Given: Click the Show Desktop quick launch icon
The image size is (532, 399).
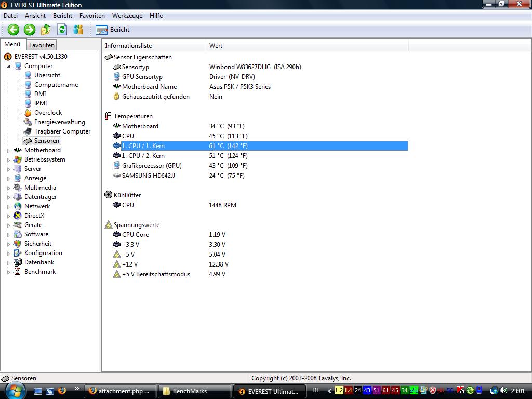Looking at the screenshot, I should [x=37, y=391].
